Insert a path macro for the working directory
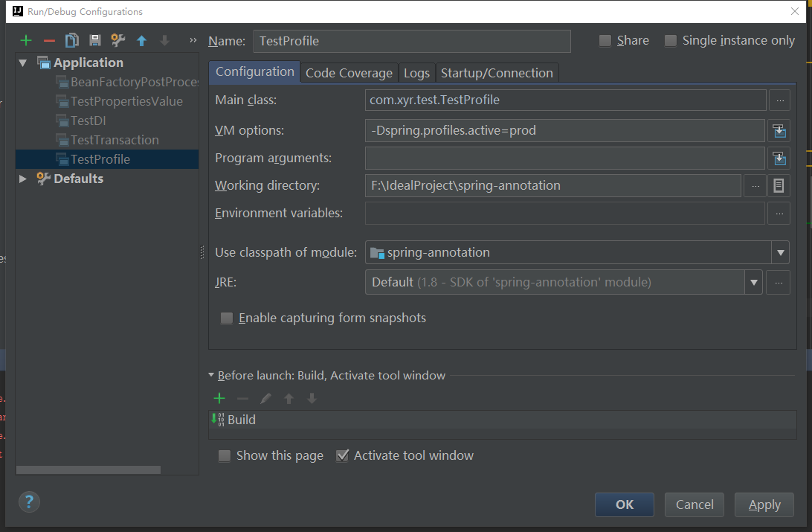812x532 pixels. point(779,186)
